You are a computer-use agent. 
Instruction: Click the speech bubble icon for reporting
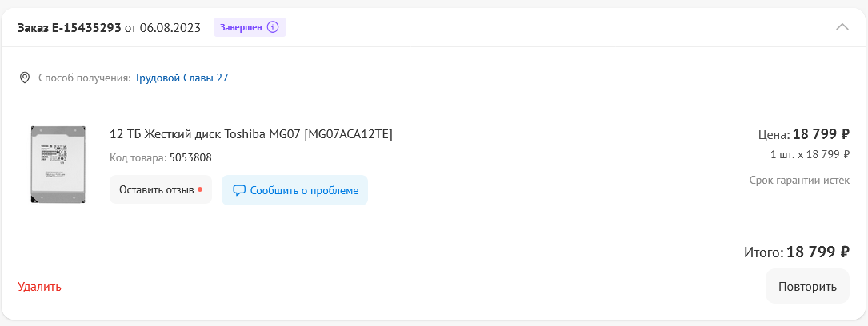click(239, 191)
